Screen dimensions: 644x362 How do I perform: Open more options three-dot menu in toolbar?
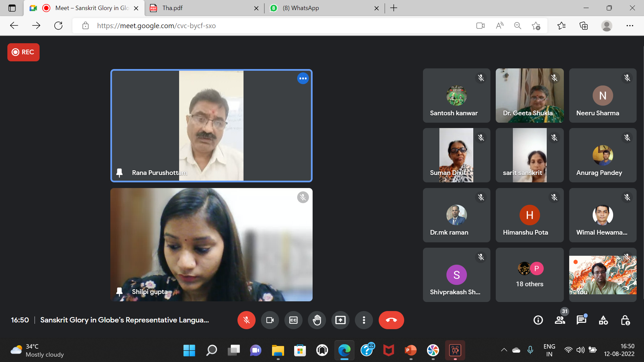(x=364, y=320)
